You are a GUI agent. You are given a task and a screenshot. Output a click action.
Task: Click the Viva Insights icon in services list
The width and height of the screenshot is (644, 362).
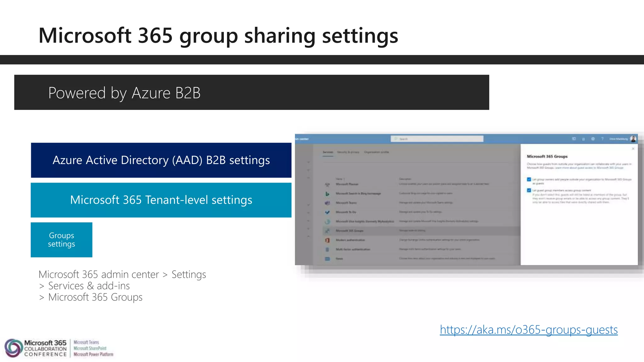[x=327, y=222]
